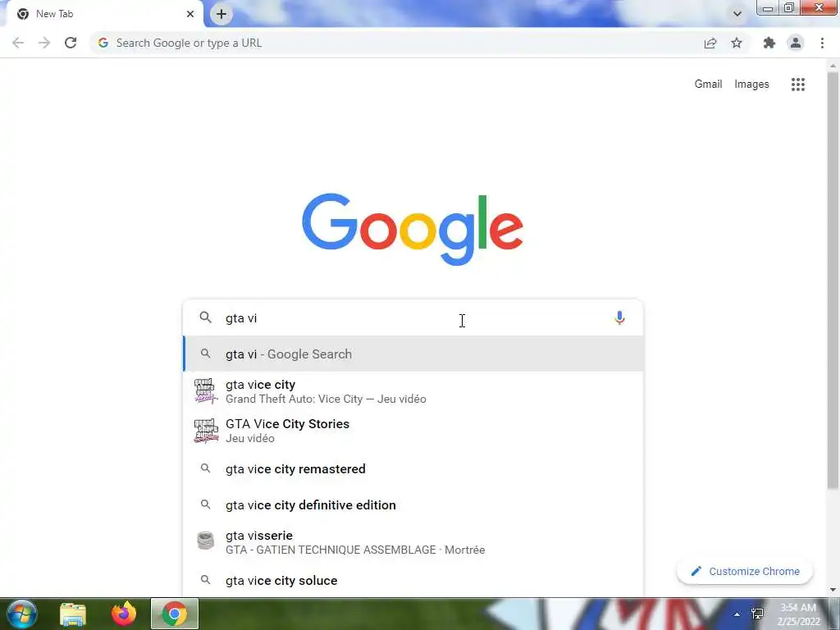Select 'gta vice city soluce' suggestion
The height and width of the screenshot is (630, 840).
point(413,580)
